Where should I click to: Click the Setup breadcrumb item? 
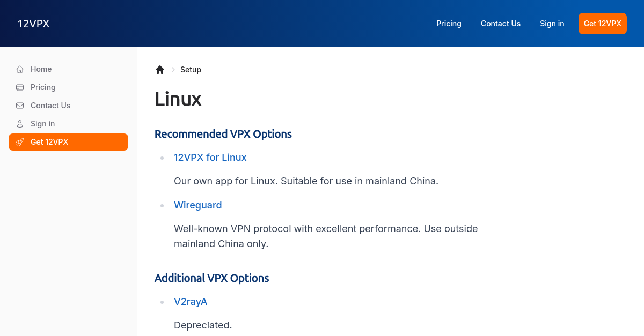191,70
